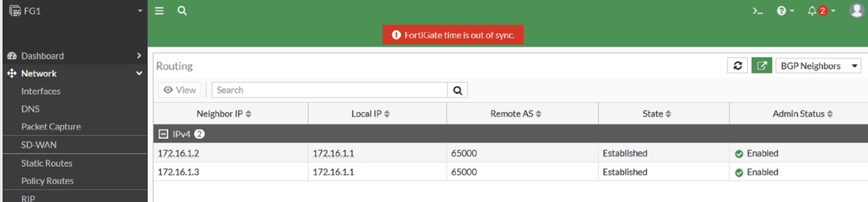Focus the routing Search input field

click(329, 90)
